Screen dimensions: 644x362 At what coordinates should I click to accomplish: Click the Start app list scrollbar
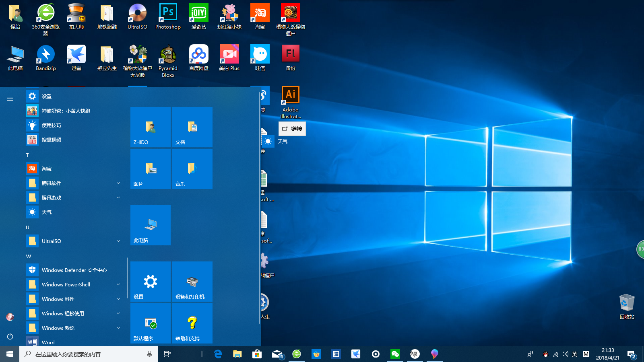coord(127,278)
